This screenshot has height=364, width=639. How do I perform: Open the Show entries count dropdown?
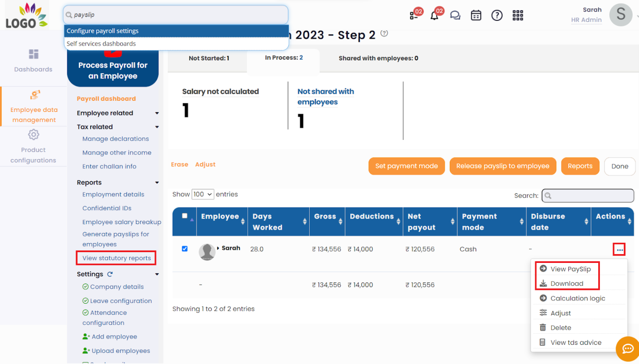pyautogui.click(x=202, y=194)
